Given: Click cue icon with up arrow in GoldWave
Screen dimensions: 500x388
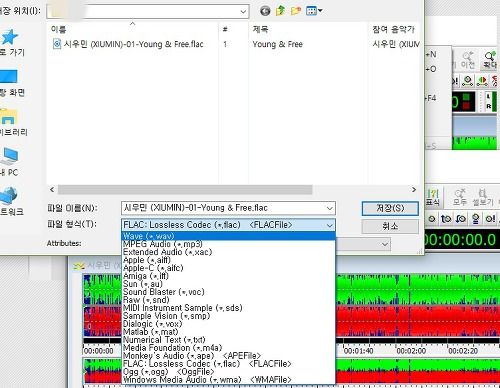Looking at the screenshot, I should (446, 219).
